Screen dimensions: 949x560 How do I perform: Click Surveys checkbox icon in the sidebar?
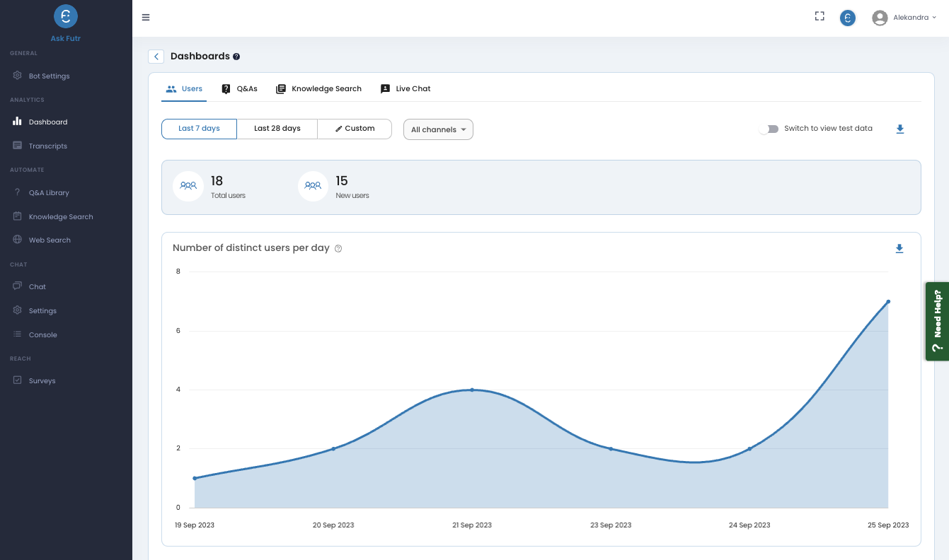(18, 380)
